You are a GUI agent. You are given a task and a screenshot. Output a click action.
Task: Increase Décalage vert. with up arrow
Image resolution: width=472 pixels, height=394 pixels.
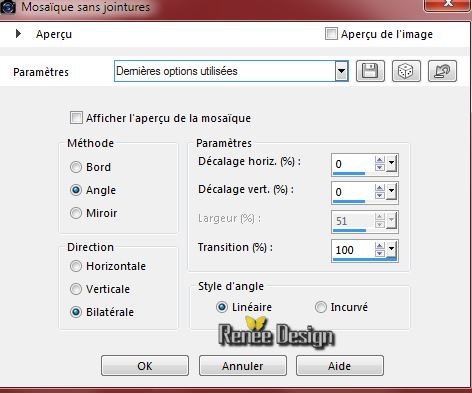(380, 188)
